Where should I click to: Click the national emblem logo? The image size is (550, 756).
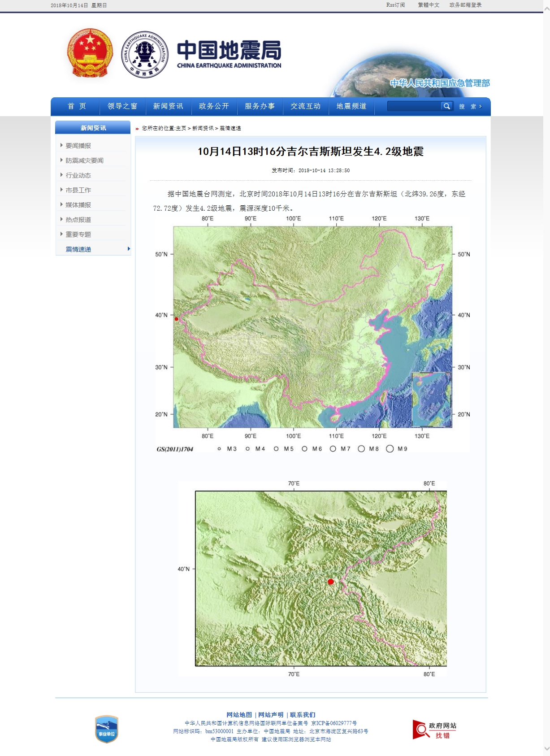[90, 53]
